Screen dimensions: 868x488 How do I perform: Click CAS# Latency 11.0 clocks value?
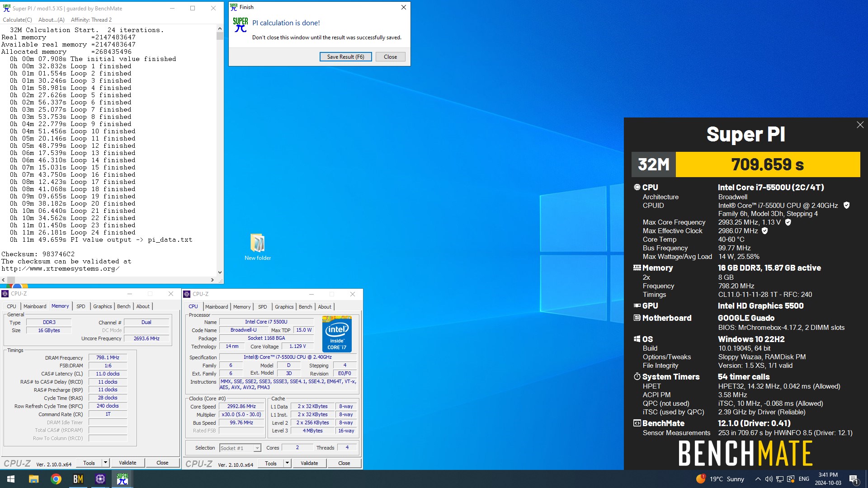click(x=108, y=374)
